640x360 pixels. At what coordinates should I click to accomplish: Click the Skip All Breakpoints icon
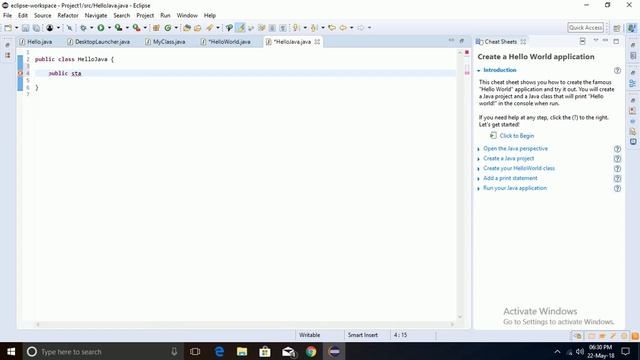[x=69, y=28]
